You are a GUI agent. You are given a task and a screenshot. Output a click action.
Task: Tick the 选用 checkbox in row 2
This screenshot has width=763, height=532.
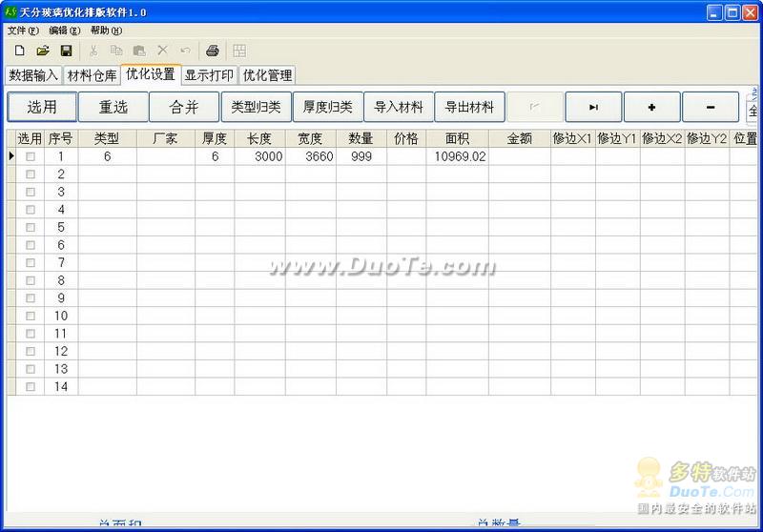pyautogui.click(x=31, y=174)
